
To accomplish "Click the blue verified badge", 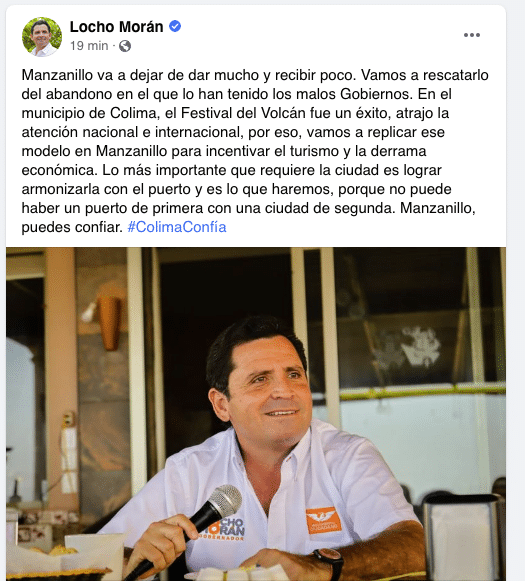I will click(x=175, y=26).
